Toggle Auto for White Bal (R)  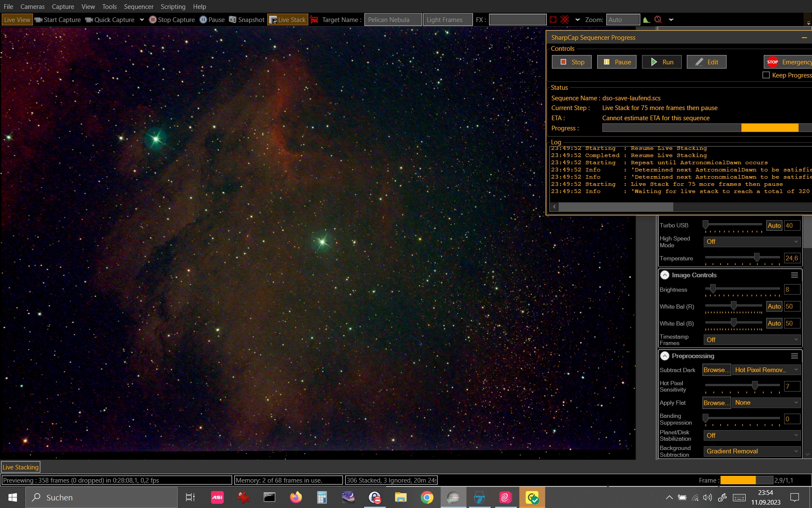pyautogui.click(x=774, y=306)
